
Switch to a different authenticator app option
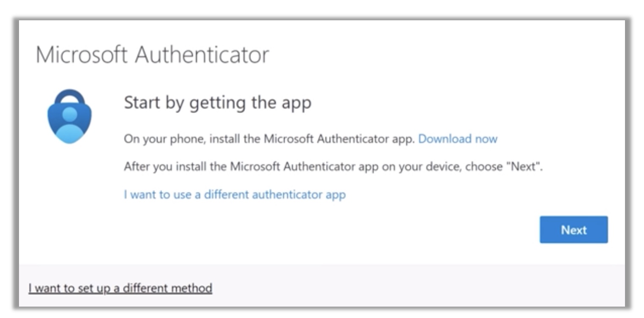[235, 195]
